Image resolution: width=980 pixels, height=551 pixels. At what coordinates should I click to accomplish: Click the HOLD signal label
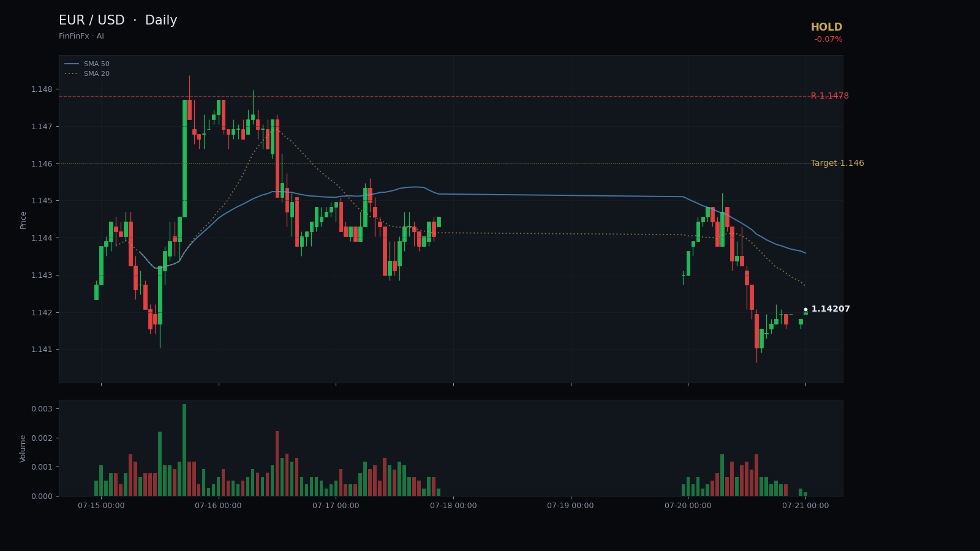(x=826, y=28)
